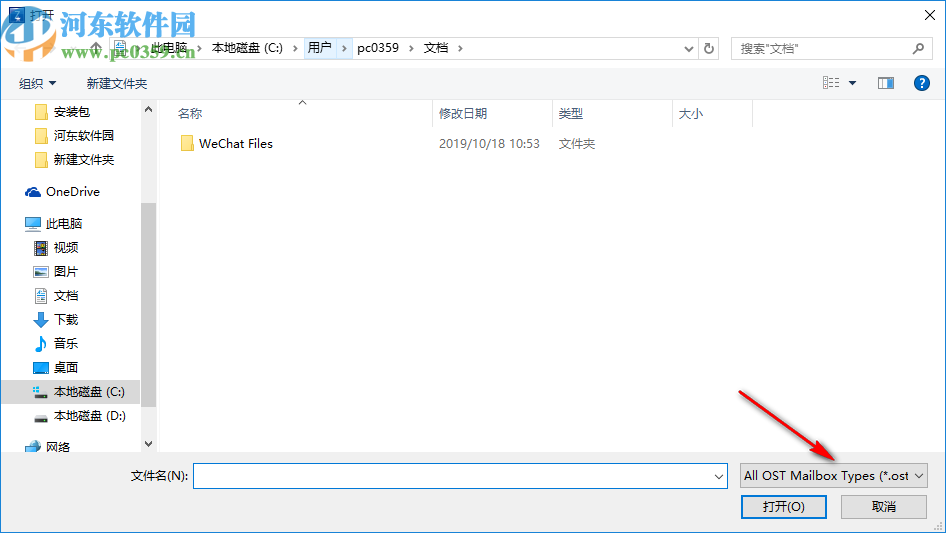Image resolution: width=946 pixels, height=533 pixels.
Task: Expand chevron after 本地磁盘 (C:) breadcrumb
Action: (295, 48)
